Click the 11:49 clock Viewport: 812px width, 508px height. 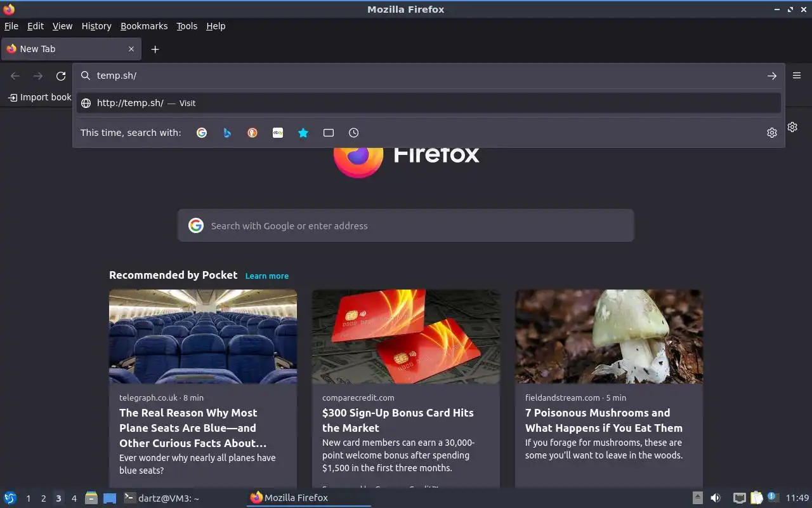[797, 498]
